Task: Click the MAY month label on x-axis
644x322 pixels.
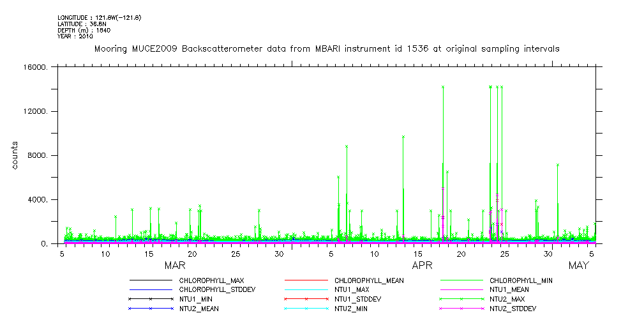Action: coord(578,265)
